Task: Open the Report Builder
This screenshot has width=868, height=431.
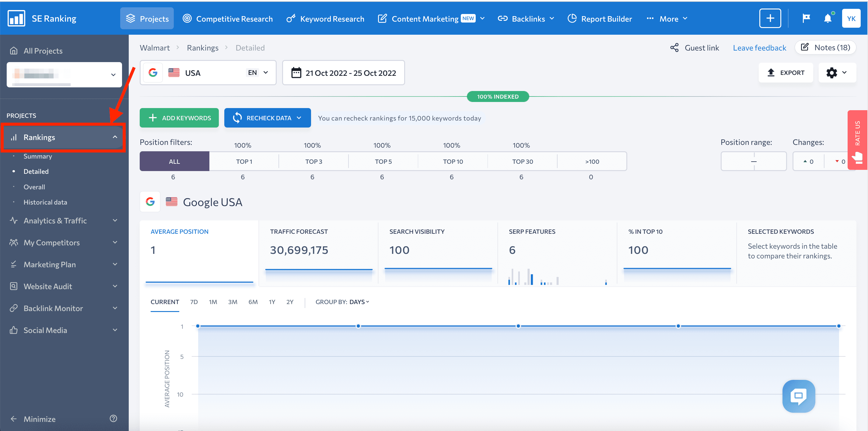Action: tap(600, 19)
